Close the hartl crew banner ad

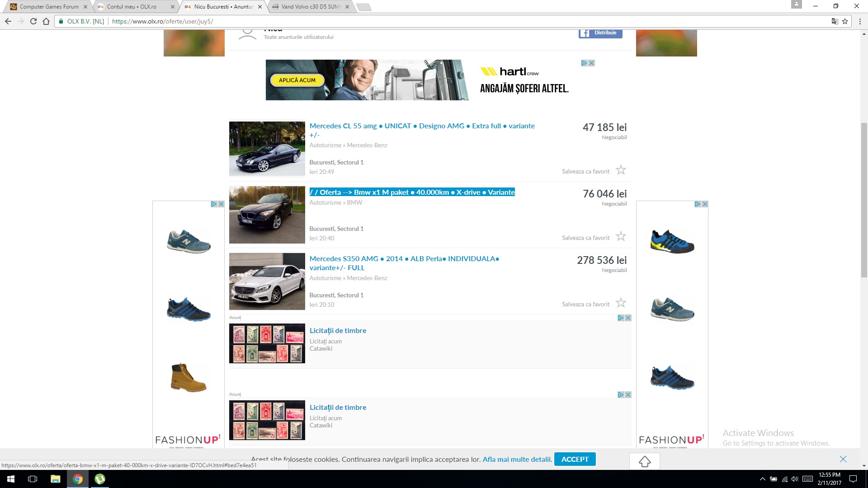point(591,63)
